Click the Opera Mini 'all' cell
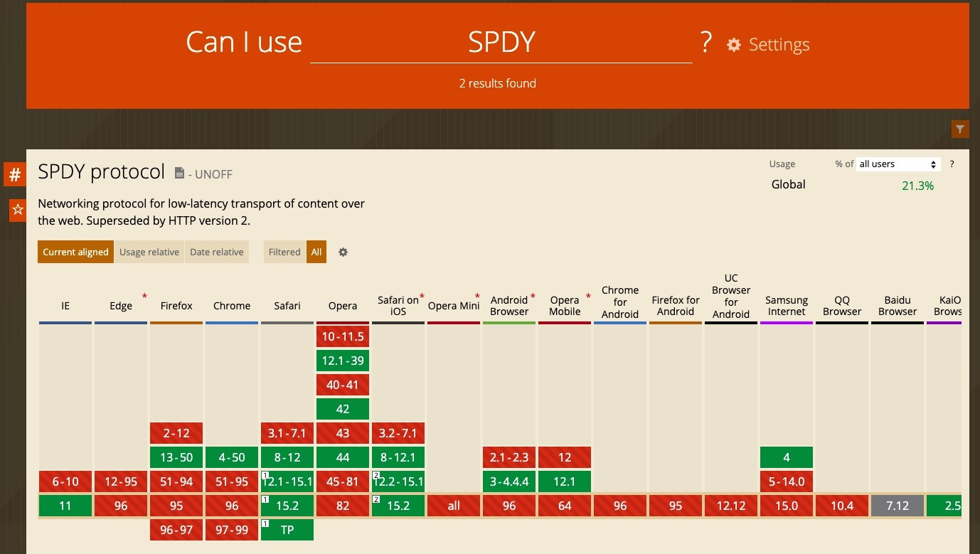Viewport: 980px width, 554px height. [x=454, y=506]
